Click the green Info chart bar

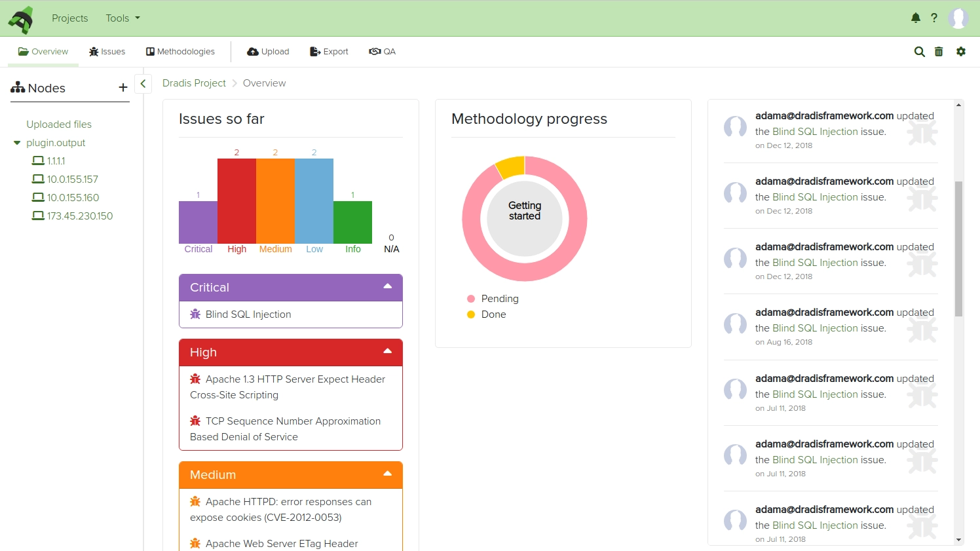[x=352, y=222]
